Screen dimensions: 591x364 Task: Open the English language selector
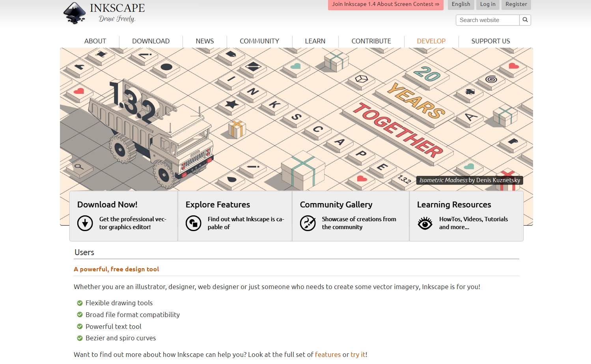[x=460, y=4]
